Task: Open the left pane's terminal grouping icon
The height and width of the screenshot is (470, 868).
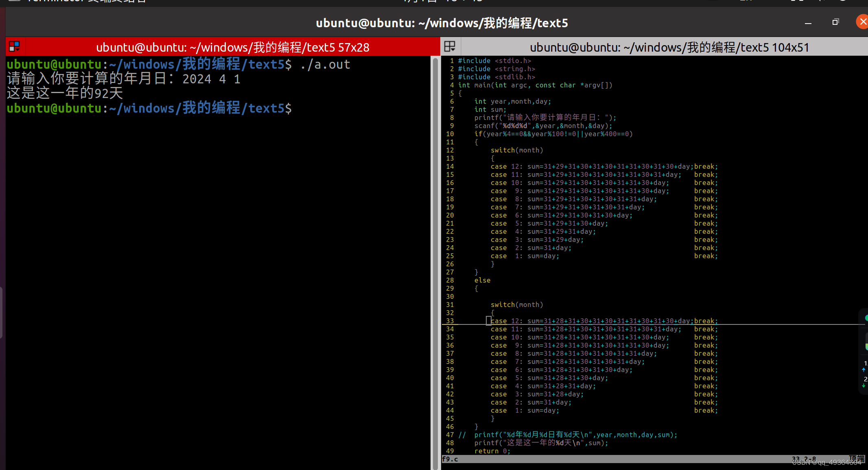Action: [x=15, y=47]
